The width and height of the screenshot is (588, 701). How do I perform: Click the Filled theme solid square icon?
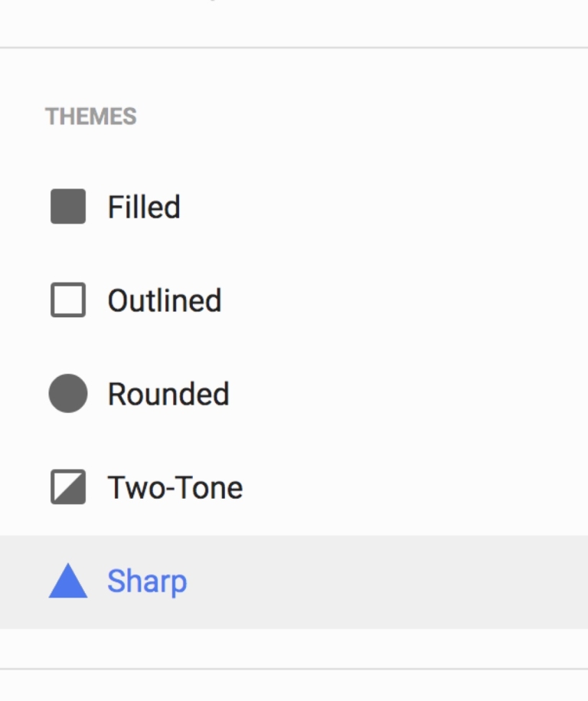pyautogui.click(x=68, y=207)
